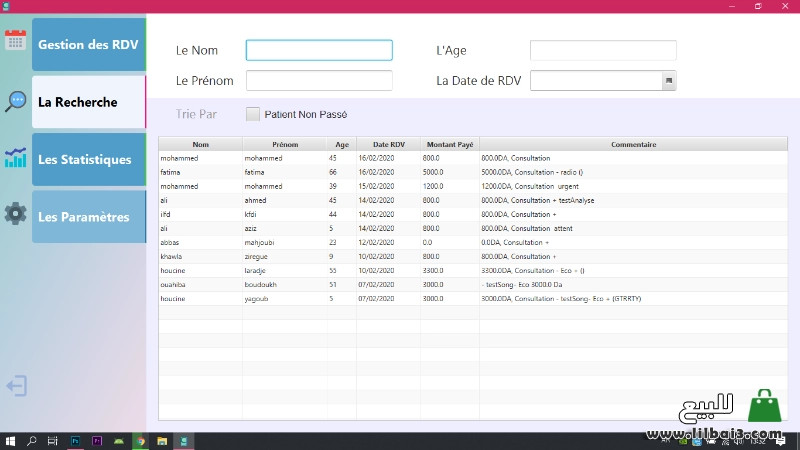Open the Les Paramètres section
The width and height of the screenshot is (800, 450).
(89, 217)
